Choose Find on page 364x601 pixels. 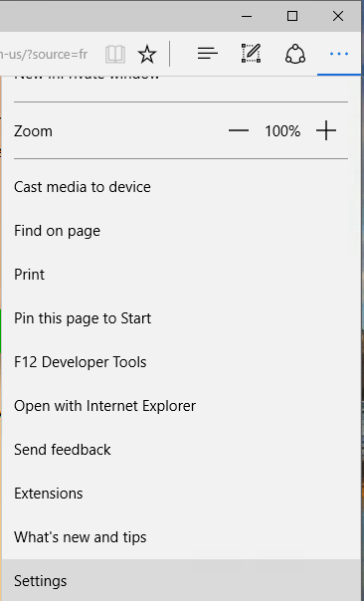(x=182, y=231)
